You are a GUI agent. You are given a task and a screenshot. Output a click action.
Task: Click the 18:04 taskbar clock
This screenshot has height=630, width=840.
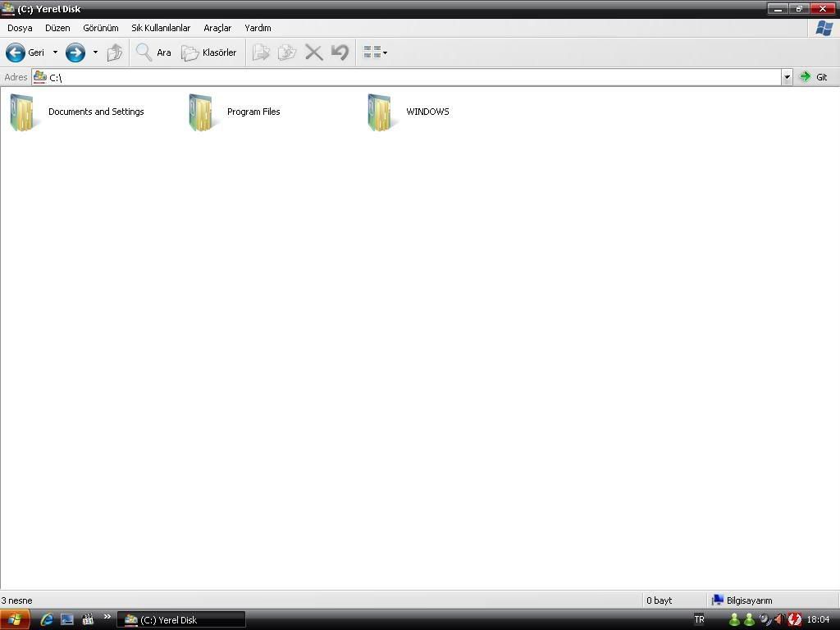click(818, 620)
